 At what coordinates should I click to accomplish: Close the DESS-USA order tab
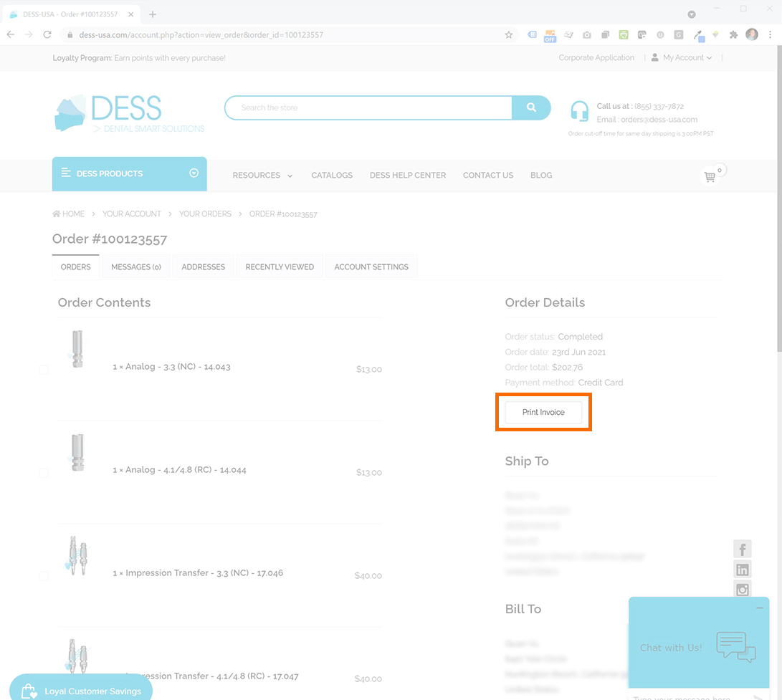(130, 14)
